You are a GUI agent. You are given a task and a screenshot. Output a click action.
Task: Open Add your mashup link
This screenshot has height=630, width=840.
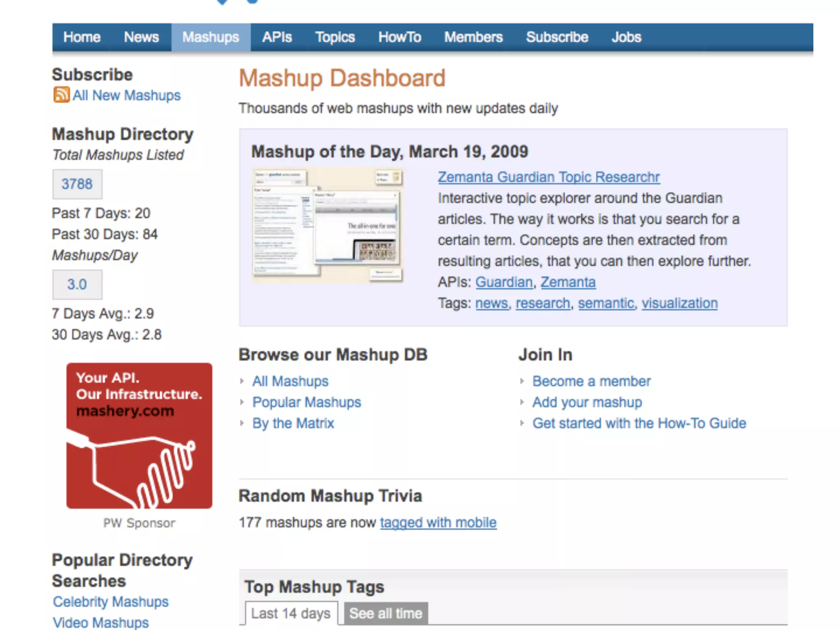[587, 402]
